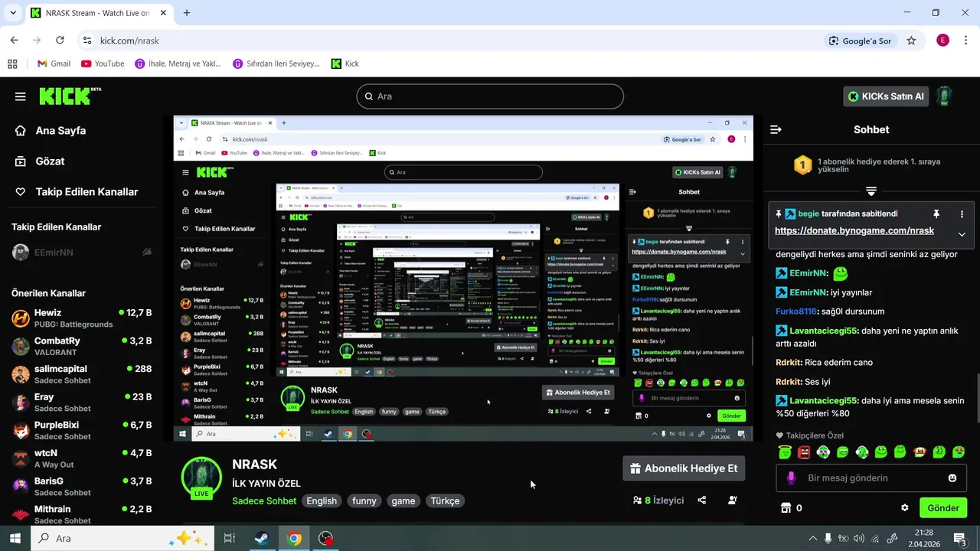Select the halo angel emote

785,452
